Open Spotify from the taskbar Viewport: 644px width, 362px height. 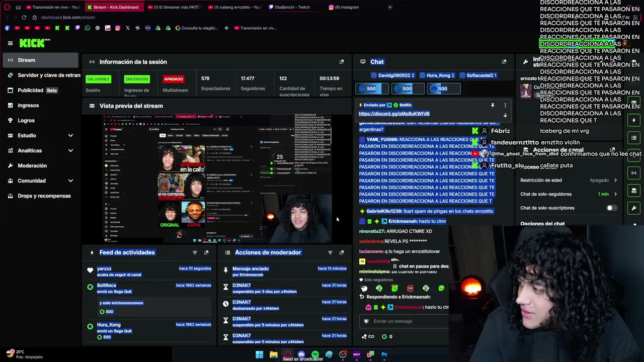(x=315, y=354)
